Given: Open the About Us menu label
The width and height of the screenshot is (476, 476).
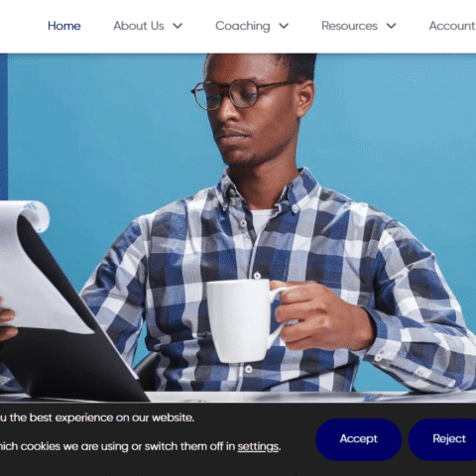Looking at the screenshot, I should pos(139,26).
